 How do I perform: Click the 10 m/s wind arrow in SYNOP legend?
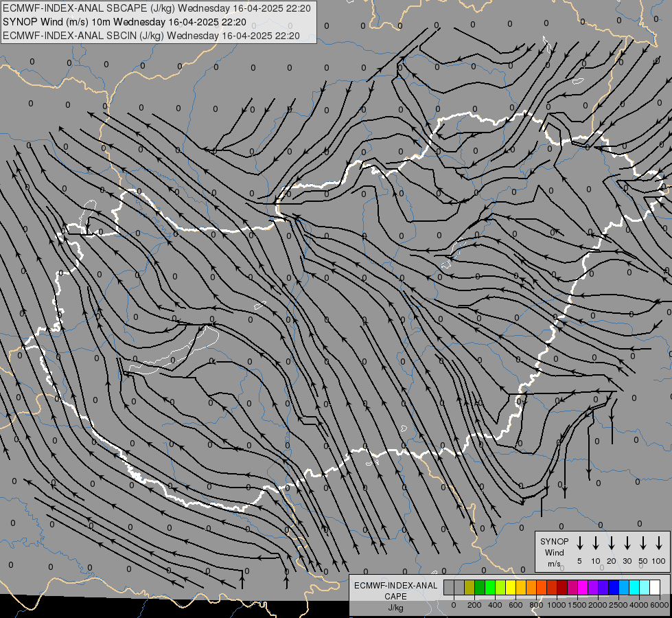coord(596,543)
